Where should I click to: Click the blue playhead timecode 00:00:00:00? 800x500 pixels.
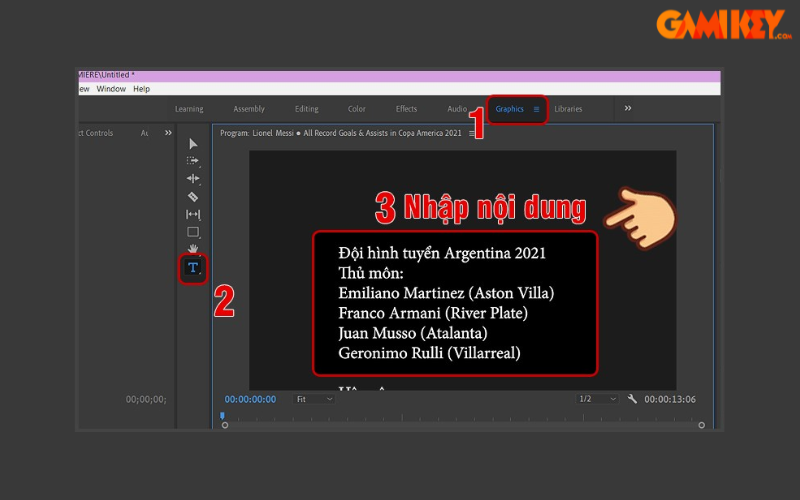(250, 399)
